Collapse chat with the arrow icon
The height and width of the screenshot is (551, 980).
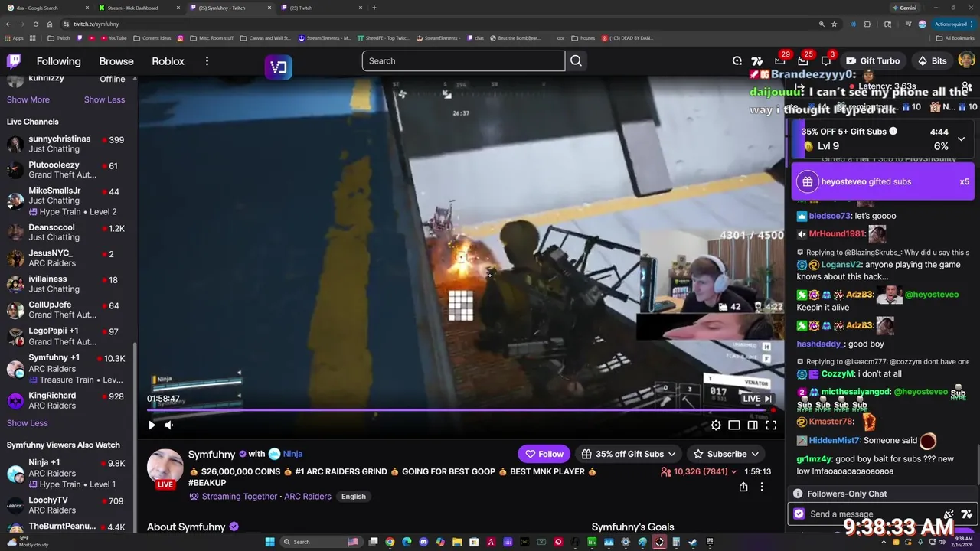[x=799, y=87]
